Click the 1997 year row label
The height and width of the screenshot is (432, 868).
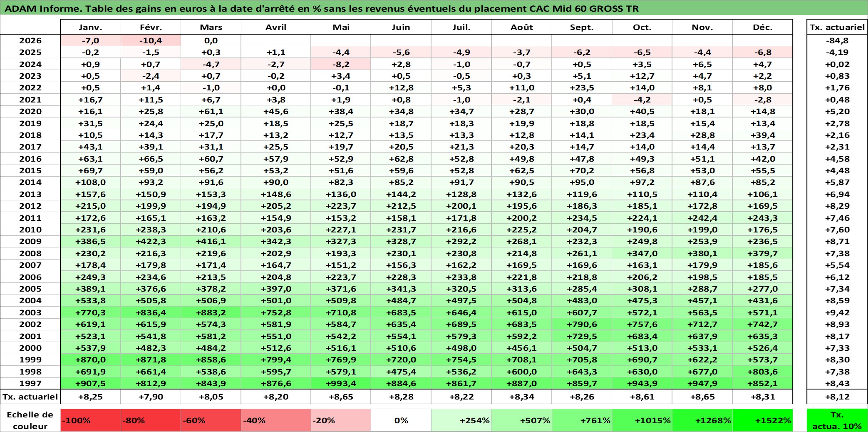point(30,383)
